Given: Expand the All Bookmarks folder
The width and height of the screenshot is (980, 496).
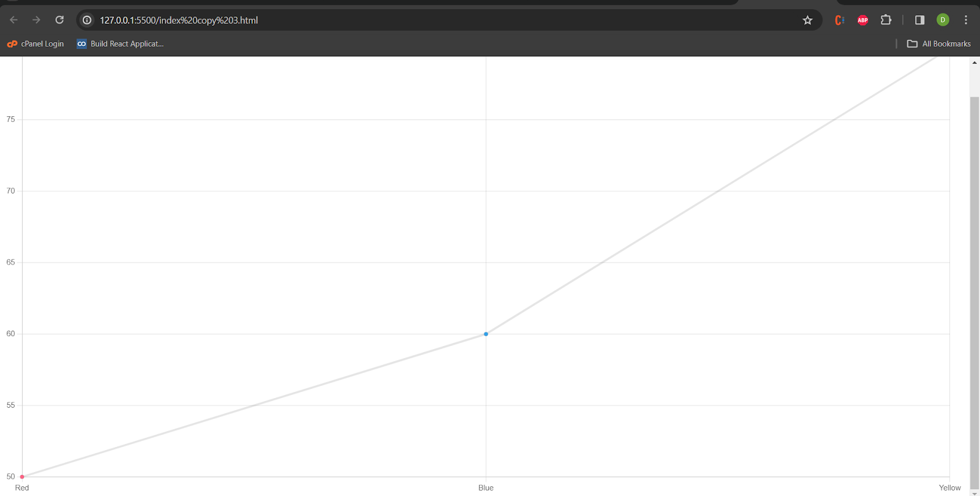Looking at the screenshot, I should pyautogui.click(x=939, y=44).
